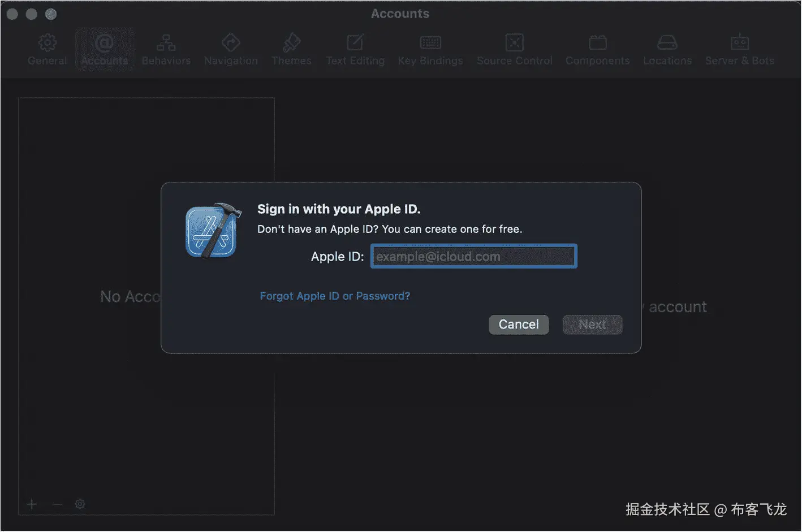Click the Next button

(592, 325)
